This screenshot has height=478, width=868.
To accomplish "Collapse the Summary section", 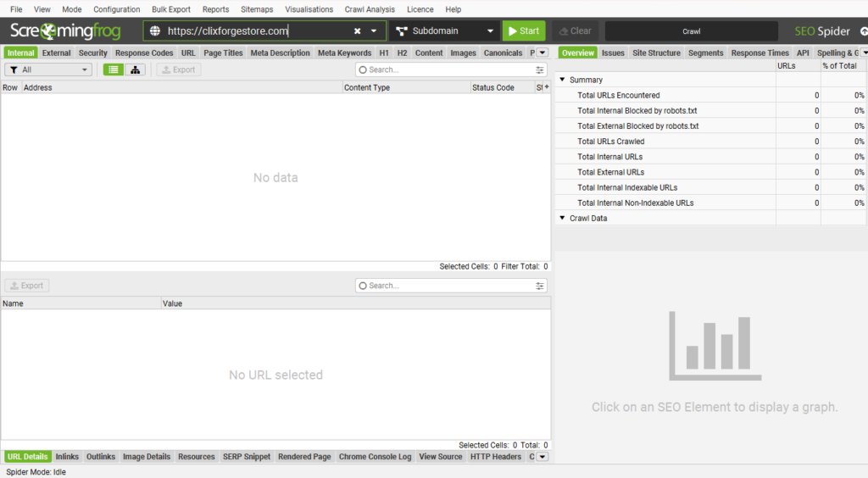I will pyautogui.click(x=563, y=80).
